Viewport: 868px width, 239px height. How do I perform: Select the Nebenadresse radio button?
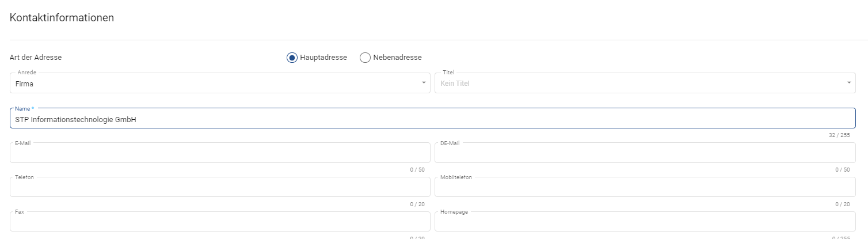(x=365, y=58)
